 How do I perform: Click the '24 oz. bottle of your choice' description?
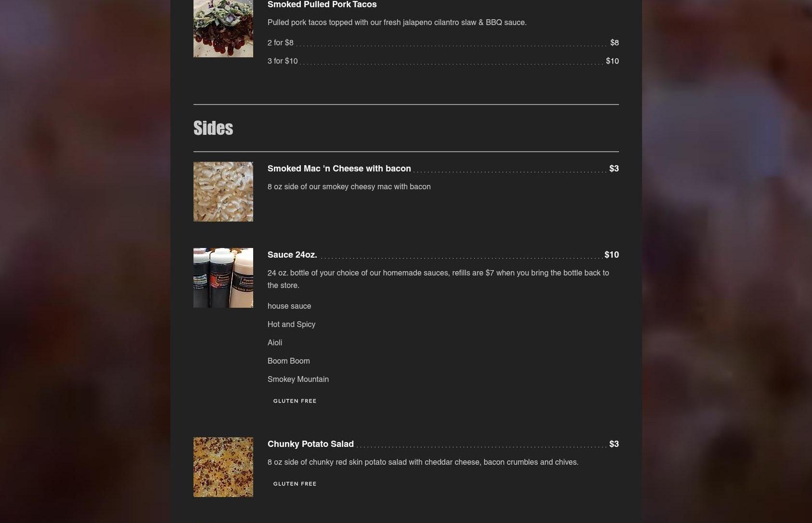pyautogui.click(x=438, y=279)
